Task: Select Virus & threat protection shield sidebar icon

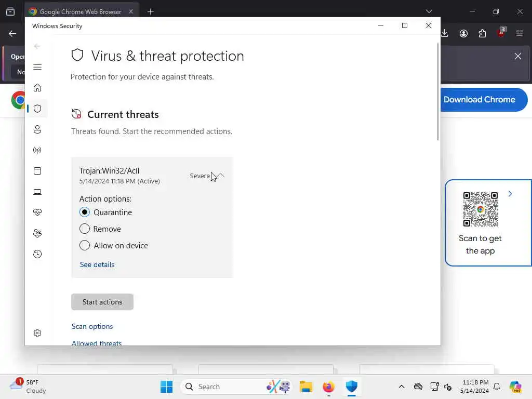Action: coord(37,109)
